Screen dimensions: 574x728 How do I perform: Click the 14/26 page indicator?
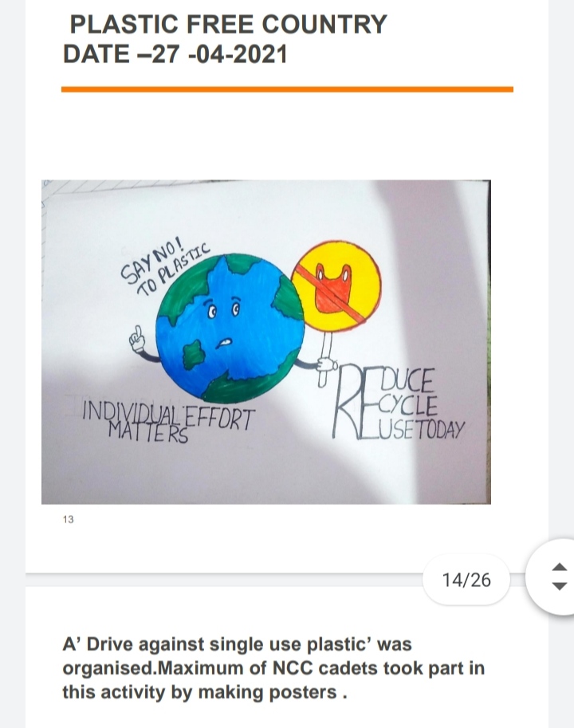pos(466,580)
